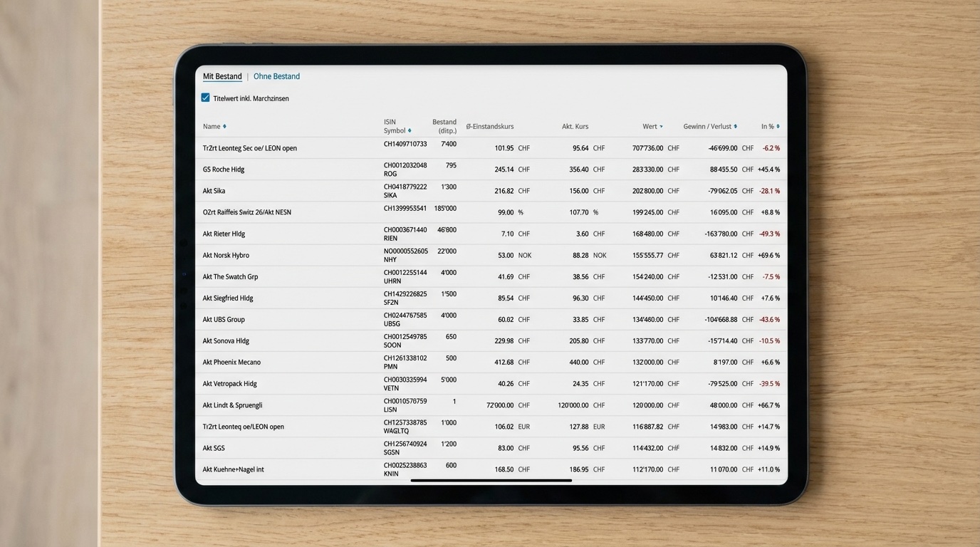Screen dimensions: 980x547
Task: Switch to the Ohne Bestand tab
Action: click(276, 76)
